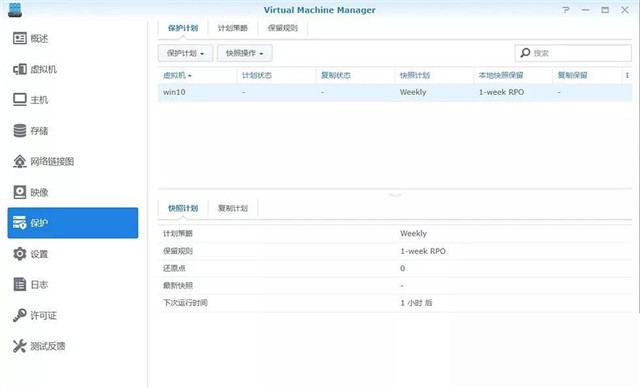Click the 最新快照 detail row label
The image size is (640, 388).
[178, 286]
